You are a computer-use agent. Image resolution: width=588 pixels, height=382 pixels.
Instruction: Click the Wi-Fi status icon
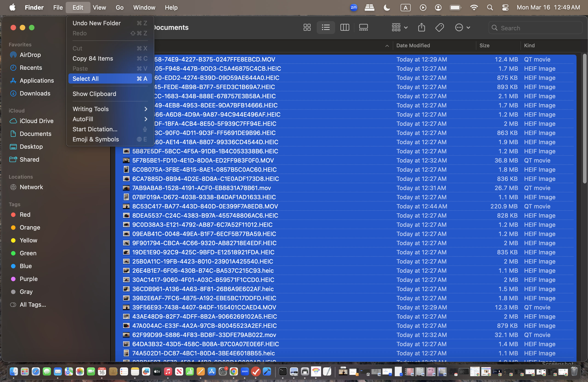(x=474, y=7)
